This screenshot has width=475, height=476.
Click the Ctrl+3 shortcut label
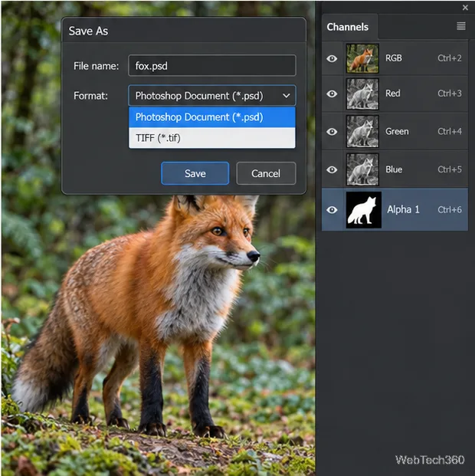tap(450, 94)
